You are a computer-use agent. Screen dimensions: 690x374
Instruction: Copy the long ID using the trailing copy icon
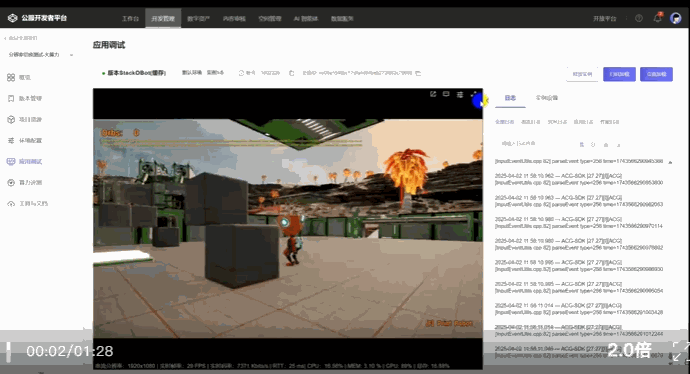[x=418, y=73]
